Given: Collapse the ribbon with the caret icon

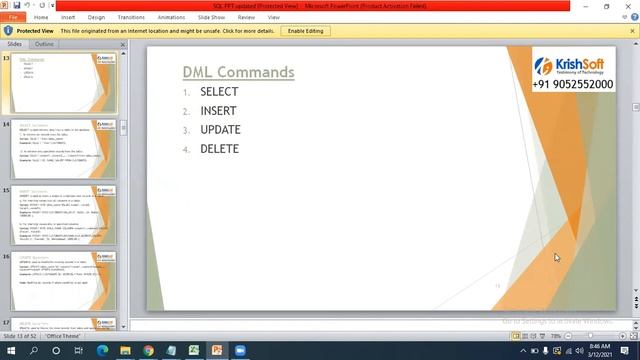Looking at the screenshot, I should [x=624, y=17].
